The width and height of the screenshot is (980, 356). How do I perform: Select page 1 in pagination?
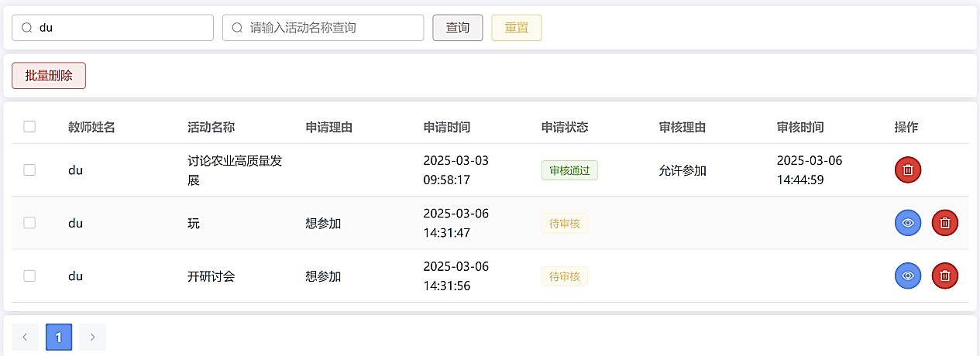[59, 337]
